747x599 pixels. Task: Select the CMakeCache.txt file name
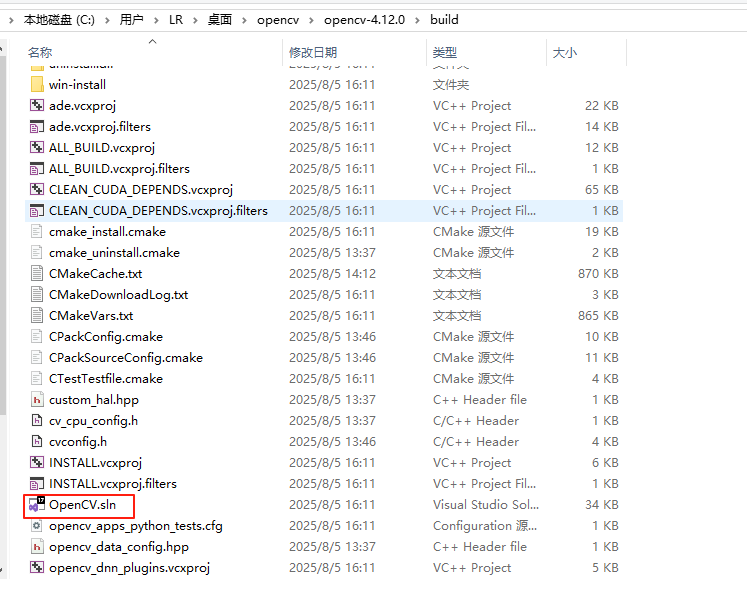(x=95, y=274)
